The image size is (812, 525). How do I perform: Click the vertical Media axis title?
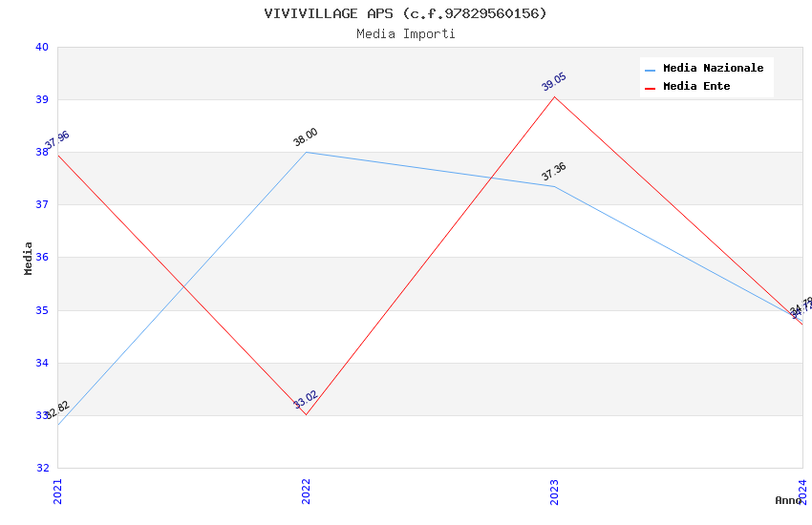pyautogui.click(x=29, y=258)
